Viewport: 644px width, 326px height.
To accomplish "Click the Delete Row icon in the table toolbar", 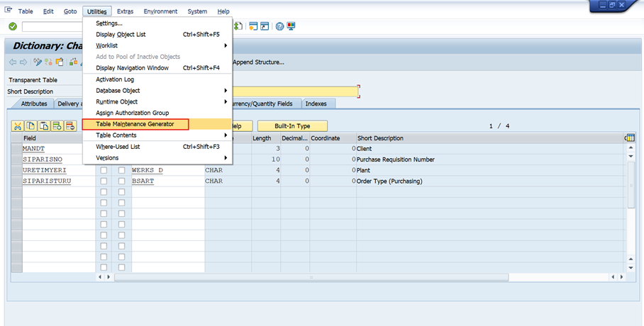I will (x=70, y=126).
